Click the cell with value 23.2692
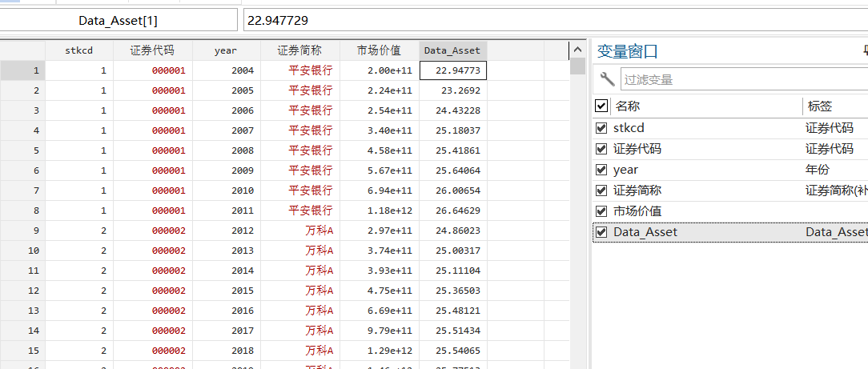This screenshot has height=369, width=868. pyautogui.click(x=453, y=90)
